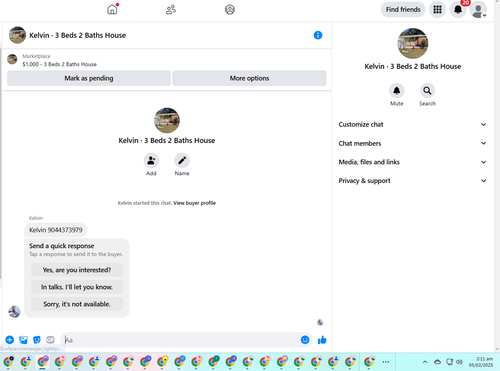Open the Friends icon in top navigation
The width and height of the screenshot is (500, 371).
click(171, 9)
